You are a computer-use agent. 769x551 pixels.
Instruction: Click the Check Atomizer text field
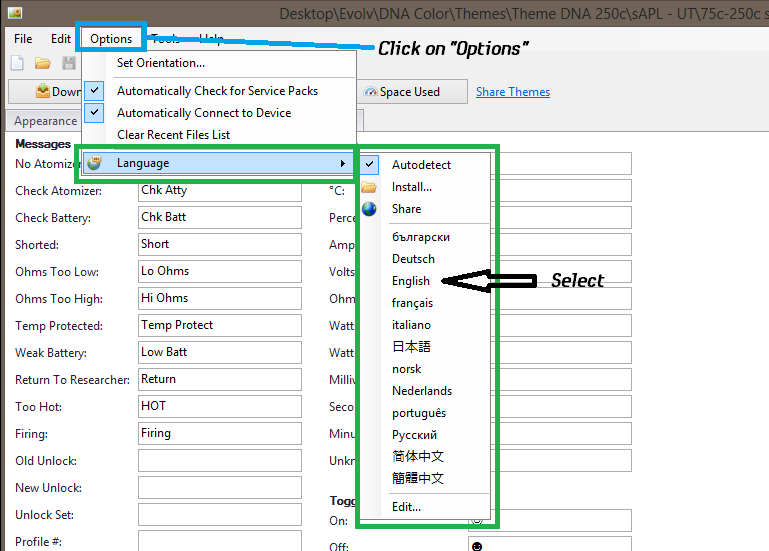[x=220, y=190]
